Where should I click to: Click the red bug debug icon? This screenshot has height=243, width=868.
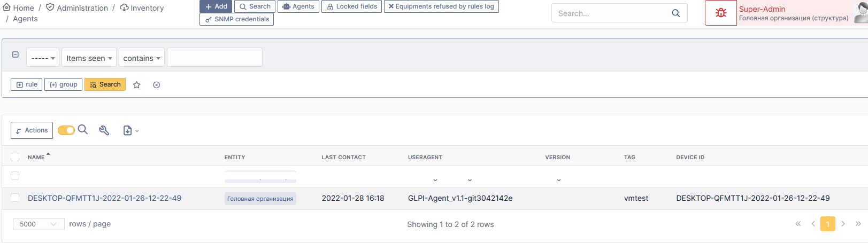point(721,13)
